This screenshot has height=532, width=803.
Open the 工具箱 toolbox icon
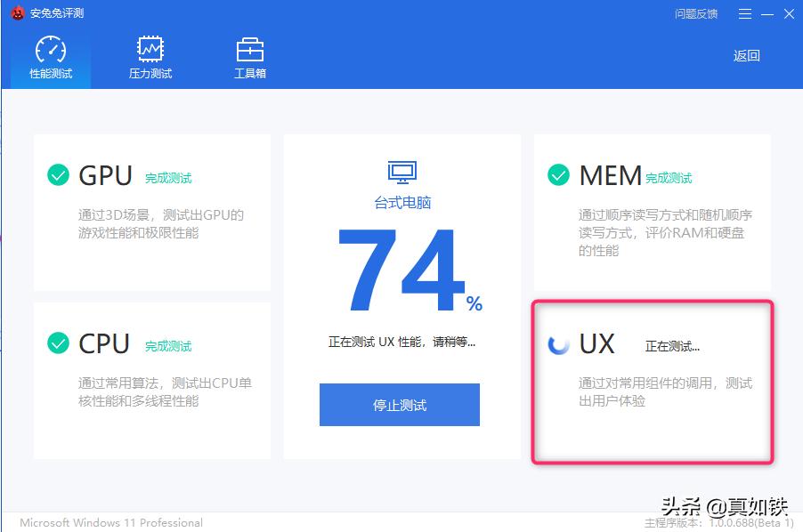(249, 48)
